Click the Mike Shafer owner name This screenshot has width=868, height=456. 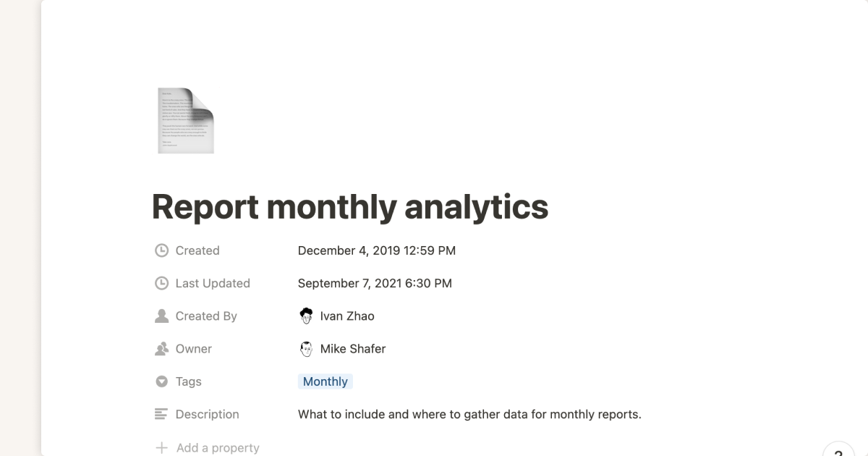coord(353,349)
